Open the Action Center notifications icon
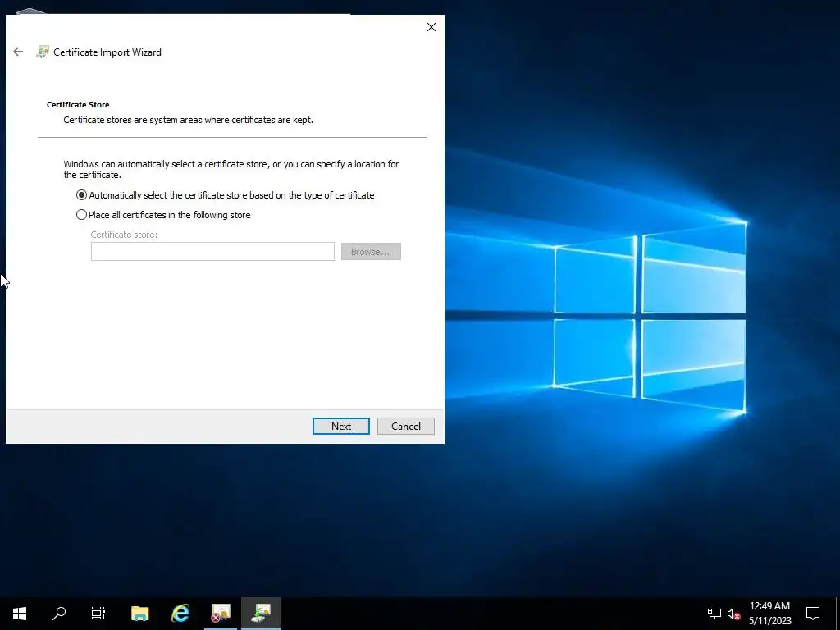 (813, 614)
